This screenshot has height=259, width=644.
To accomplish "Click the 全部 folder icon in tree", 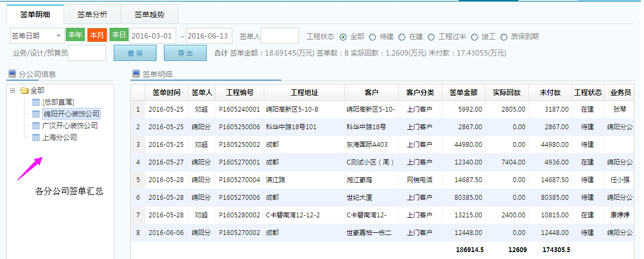I will click(x=24, y=90).
